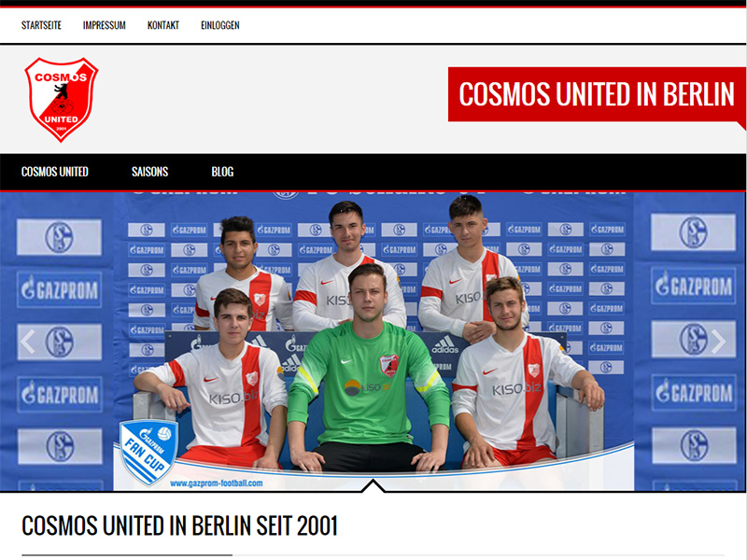Click Einloggen to sign in
The image size is (747, 560).
pyautogui.click(x=220, y=25)
